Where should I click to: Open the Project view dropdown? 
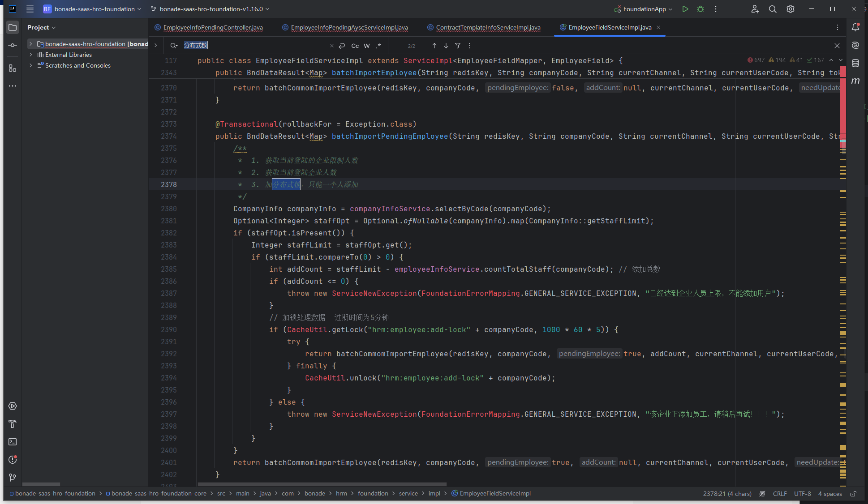[41, 27]
